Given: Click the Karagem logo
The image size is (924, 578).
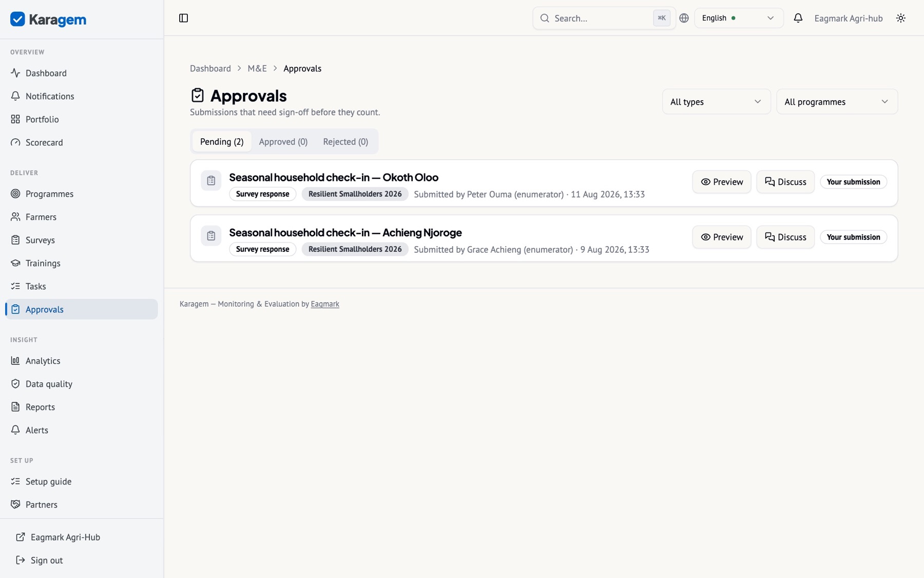Looking at the screenshot, I should click(48, 19).
